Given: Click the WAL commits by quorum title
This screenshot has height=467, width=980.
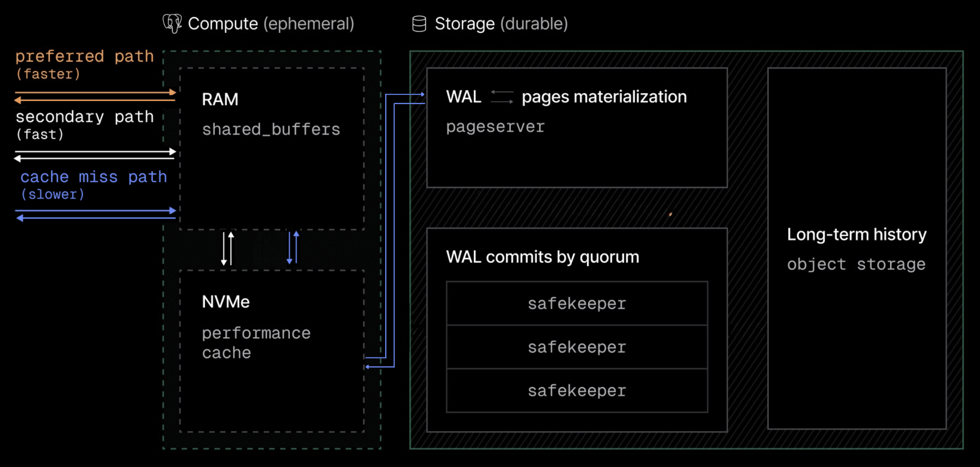Looking at the screenshot, I should 543,257.
